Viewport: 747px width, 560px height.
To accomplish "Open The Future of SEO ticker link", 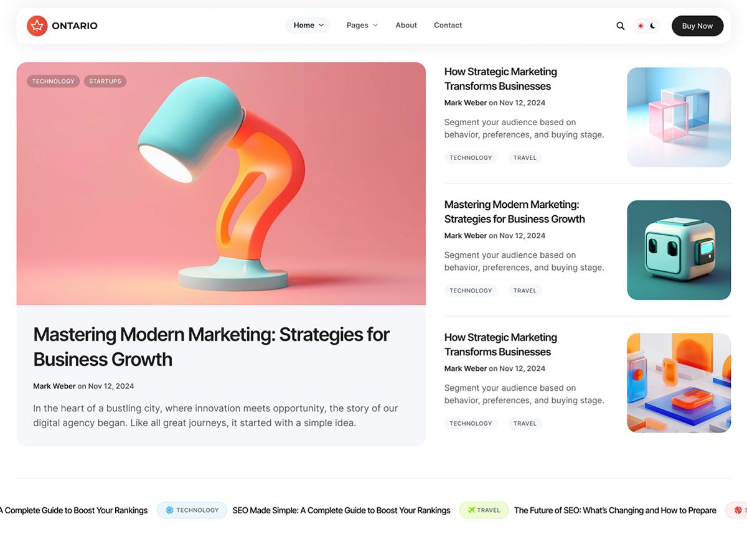I will point(615,510).
